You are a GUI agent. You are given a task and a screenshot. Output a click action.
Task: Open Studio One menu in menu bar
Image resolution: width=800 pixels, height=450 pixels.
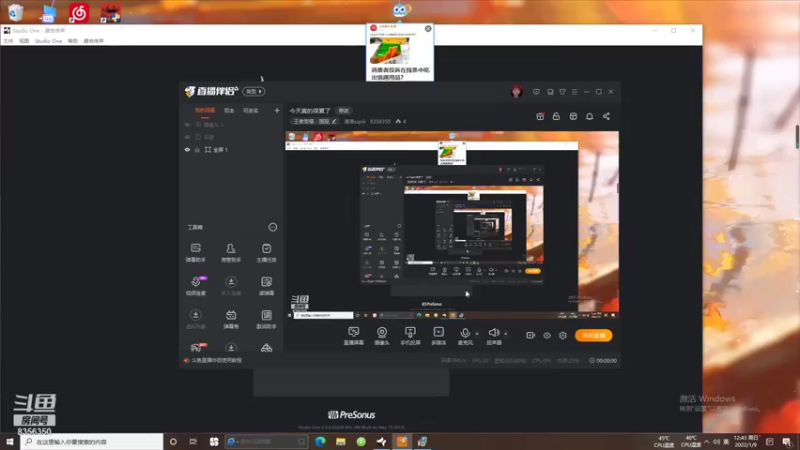click(48, 41)
